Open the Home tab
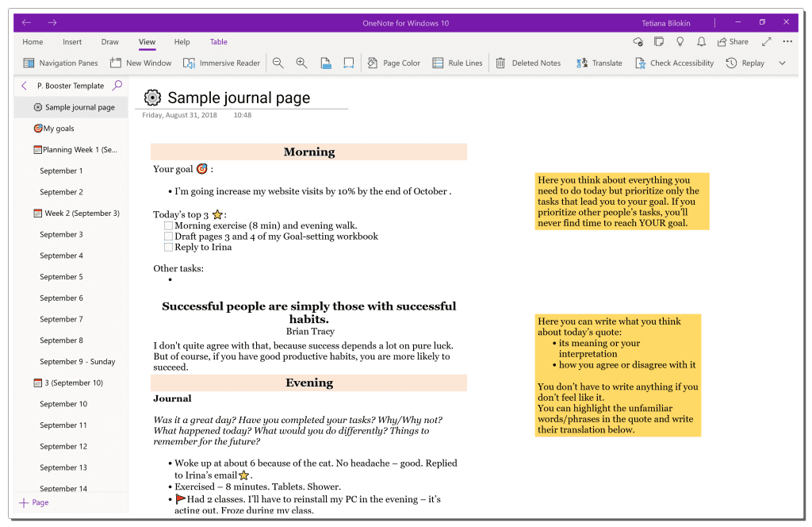812x527 pixels. (33, 41)
